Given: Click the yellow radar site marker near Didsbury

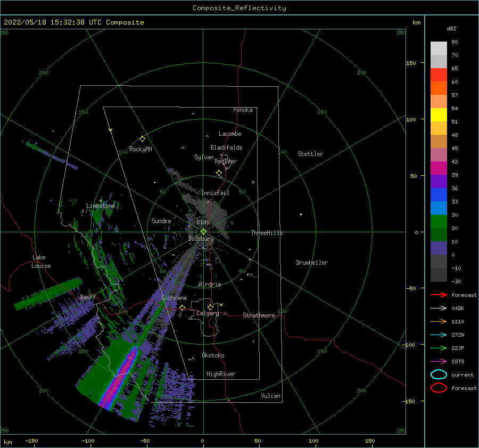Looking at the screenshot, I should tap(203, 232).
